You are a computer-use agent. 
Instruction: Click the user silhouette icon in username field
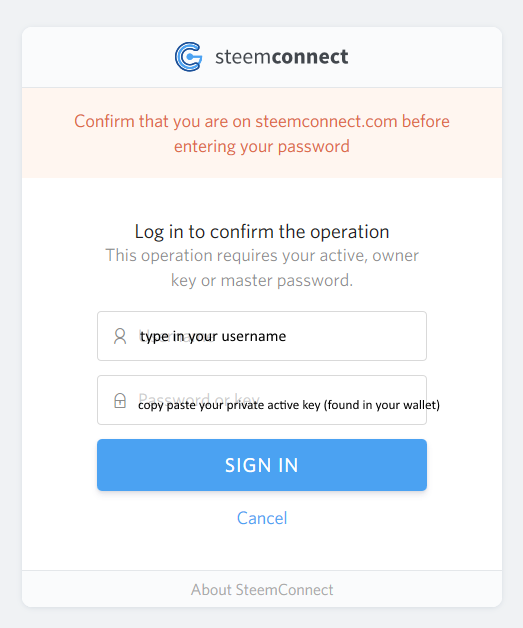click(x=120, y=336)
